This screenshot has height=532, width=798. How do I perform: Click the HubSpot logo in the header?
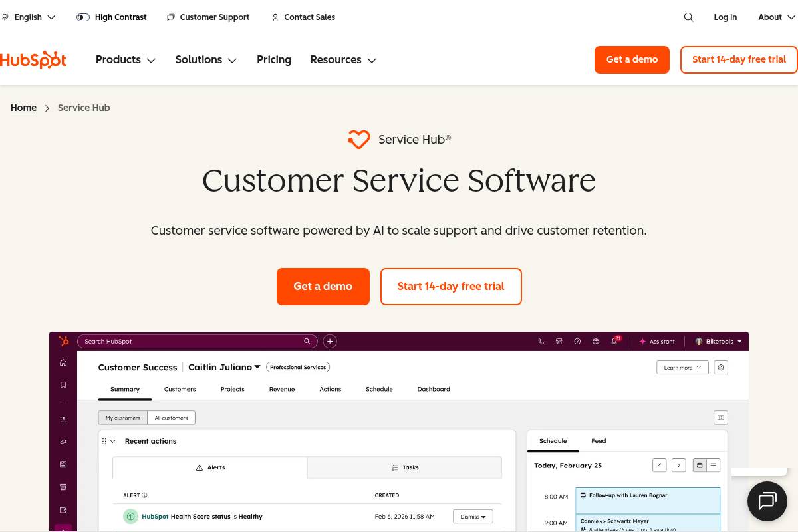[33, 60]
